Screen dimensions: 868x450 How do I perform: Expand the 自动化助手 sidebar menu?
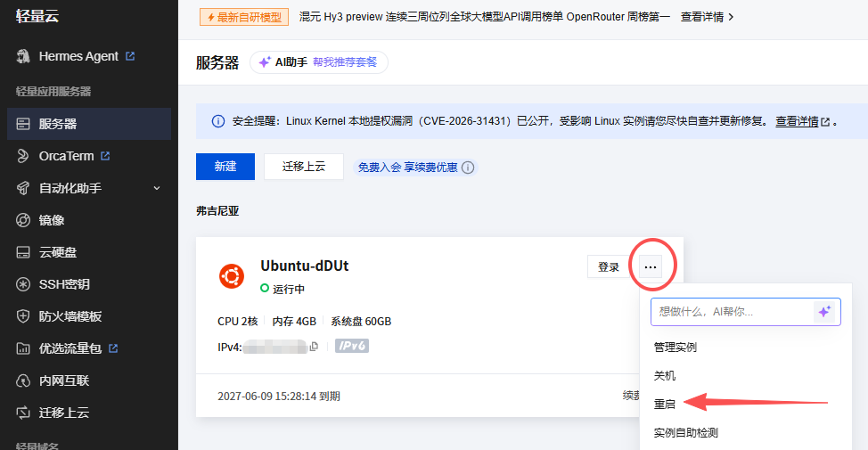pos(88,188)
